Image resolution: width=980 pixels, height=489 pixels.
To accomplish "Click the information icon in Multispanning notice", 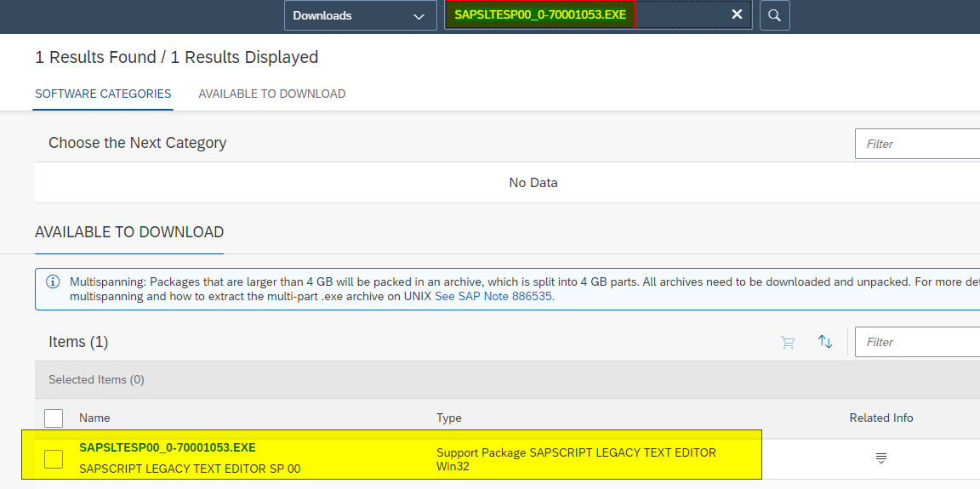I will click(x=54, y=281).
